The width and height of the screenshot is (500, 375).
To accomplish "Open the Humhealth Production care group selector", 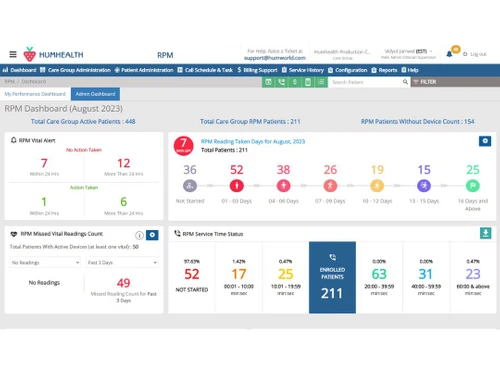I will pos(342,54).
